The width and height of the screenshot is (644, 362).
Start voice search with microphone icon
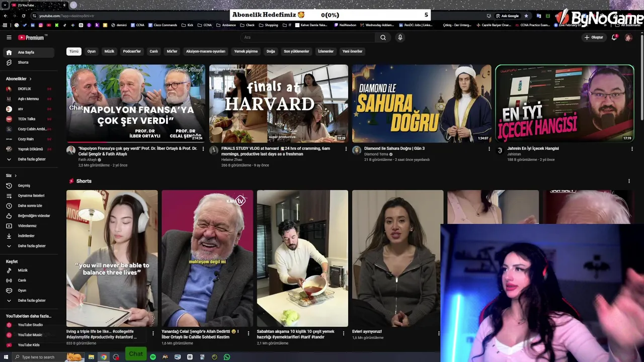[400, 37]
